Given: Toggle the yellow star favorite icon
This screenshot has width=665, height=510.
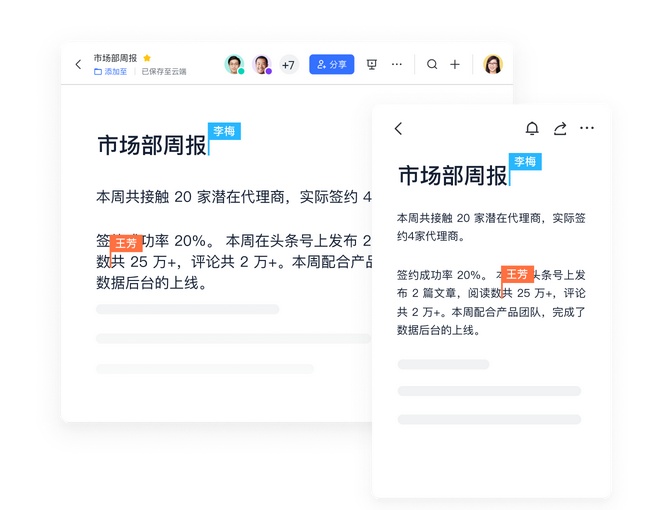Looking at the screenshot, I should coord(147,58).
